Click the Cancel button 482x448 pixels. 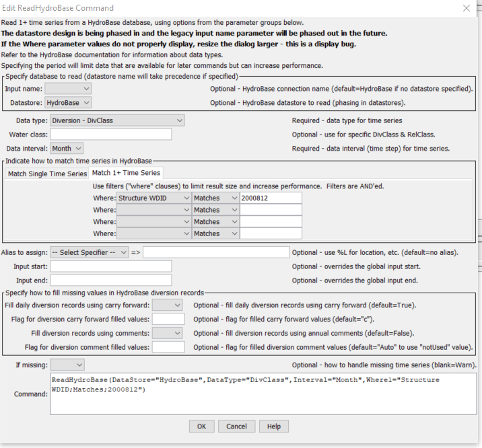tap(236, 426)
